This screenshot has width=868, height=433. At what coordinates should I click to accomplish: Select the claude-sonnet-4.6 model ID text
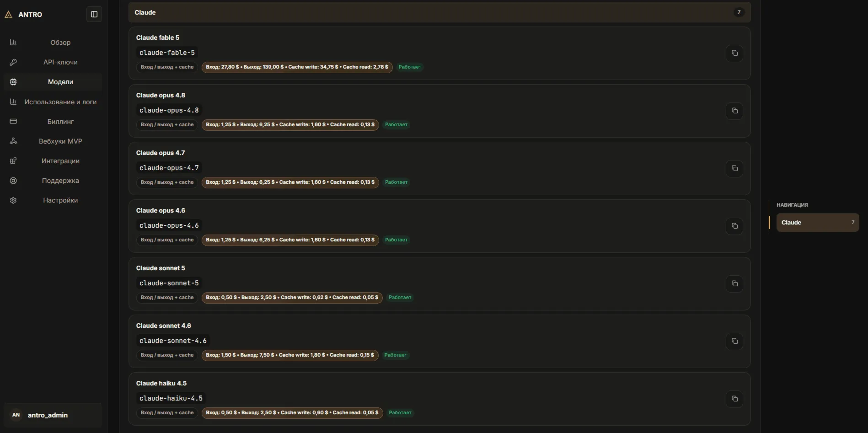[x=173, y=341]
